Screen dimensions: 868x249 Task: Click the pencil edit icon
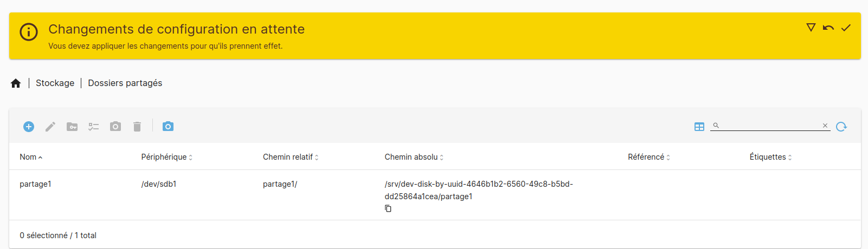tap(50, 127)
